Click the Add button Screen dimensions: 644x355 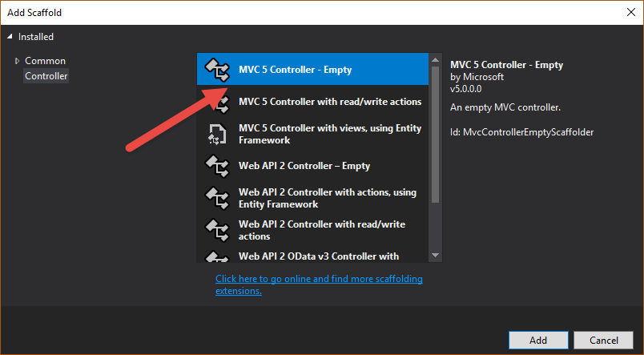point(538,341)
